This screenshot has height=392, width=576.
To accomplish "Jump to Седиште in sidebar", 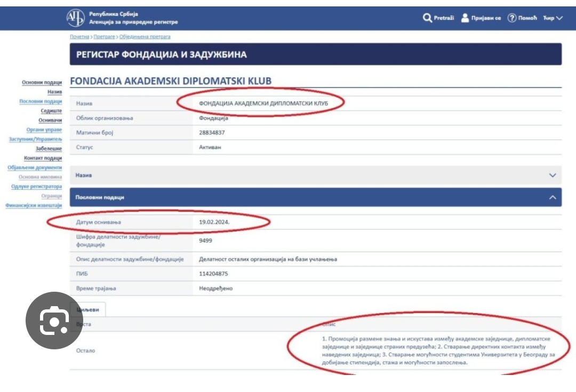I will tap(51, 110).
